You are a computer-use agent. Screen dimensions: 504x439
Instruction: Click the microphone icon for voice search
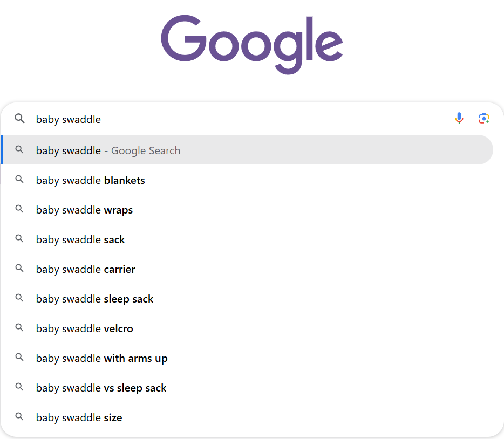click(x=459, y=118)
